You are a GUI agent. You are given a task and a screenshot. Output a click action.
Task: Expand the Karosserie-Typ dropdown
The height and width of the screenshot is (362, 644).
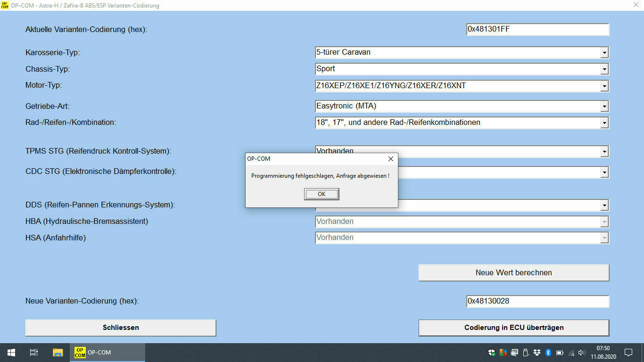pyautogui.click(x=604, y=53)
